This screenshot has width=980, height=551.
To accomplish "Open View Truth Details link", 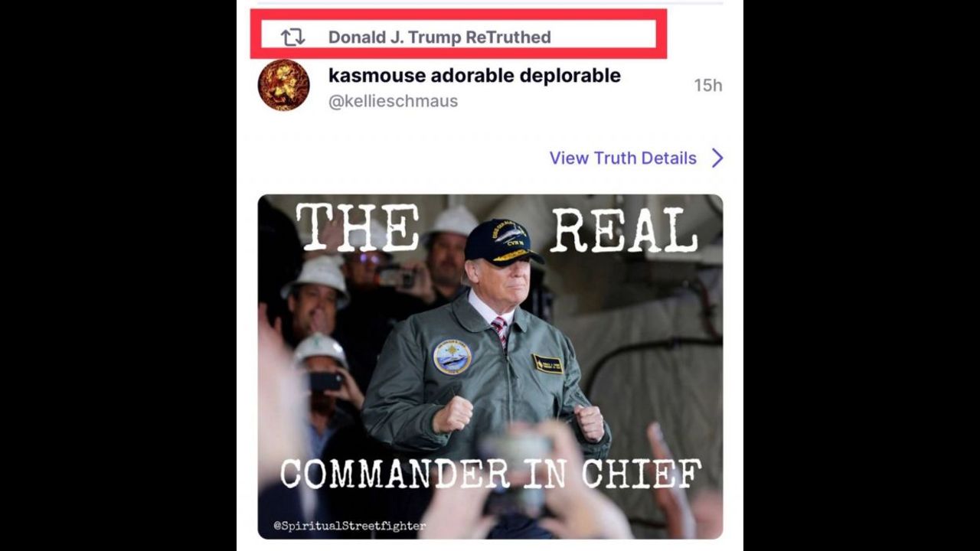I will (x=622, y=158).
